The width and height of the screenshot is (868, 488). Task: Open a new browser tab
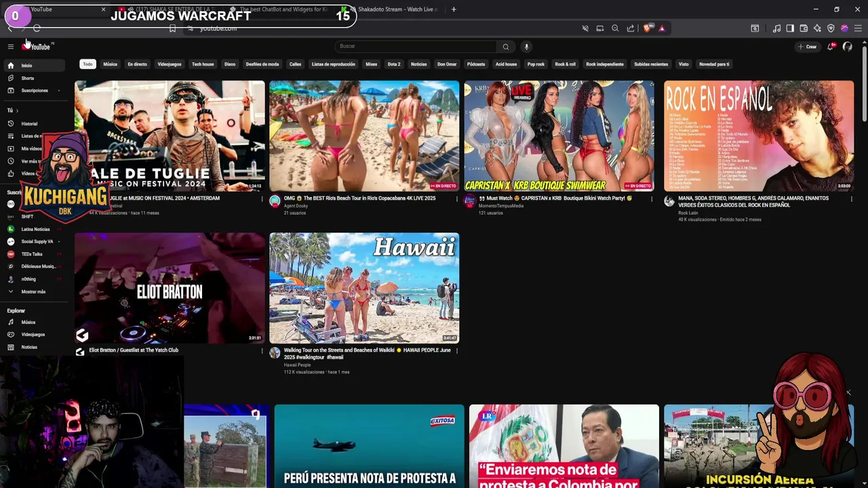454,9
